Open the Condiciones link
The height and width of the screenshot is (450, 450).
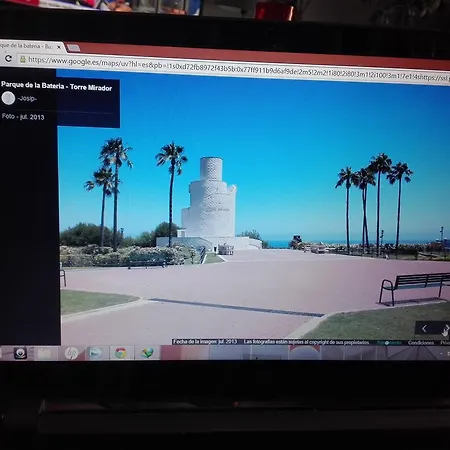[x=421, y=343]
